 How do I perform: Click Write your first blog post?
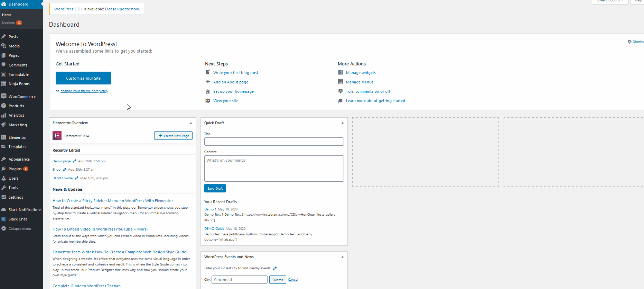tap(236, 73)
